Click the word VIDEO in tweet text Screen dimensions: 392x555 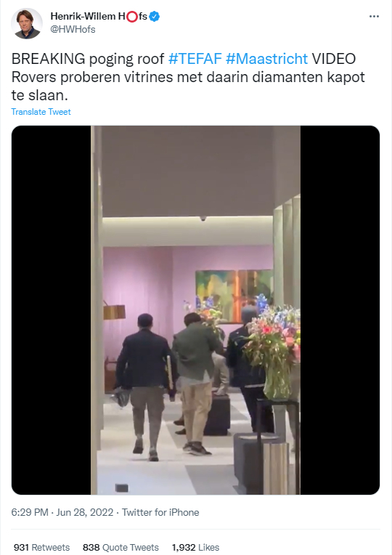click(x=334, y=59)
